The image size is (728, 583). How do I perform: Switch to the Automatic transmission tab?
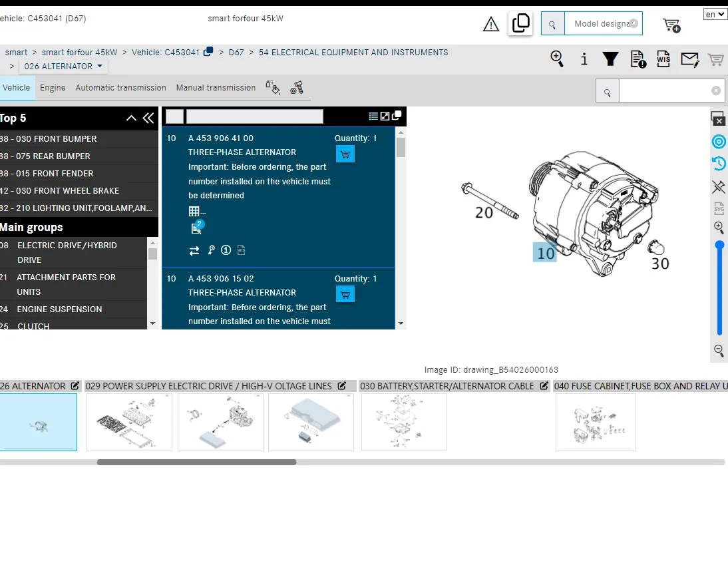pyautogui.click(x=120, y=88)
